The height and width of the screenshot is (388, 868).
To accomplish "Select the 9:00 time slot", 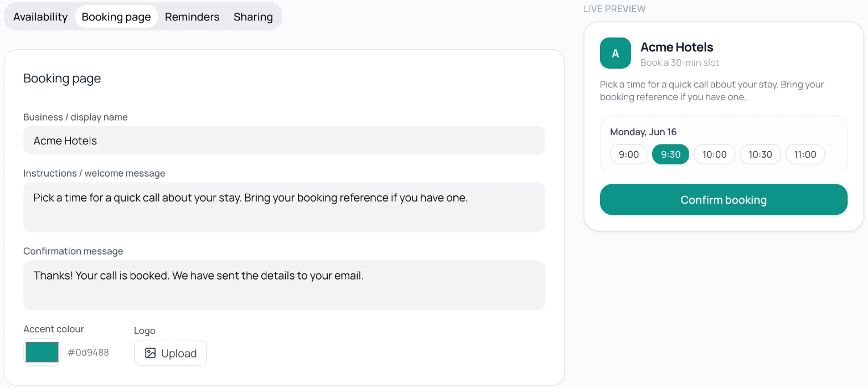I will point(629,154).
